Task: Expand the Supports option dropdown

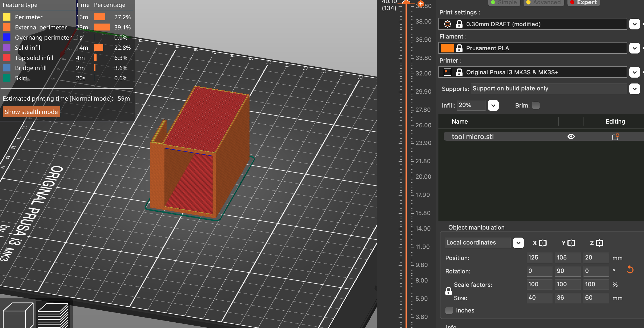Action: (x=634, y=89)
